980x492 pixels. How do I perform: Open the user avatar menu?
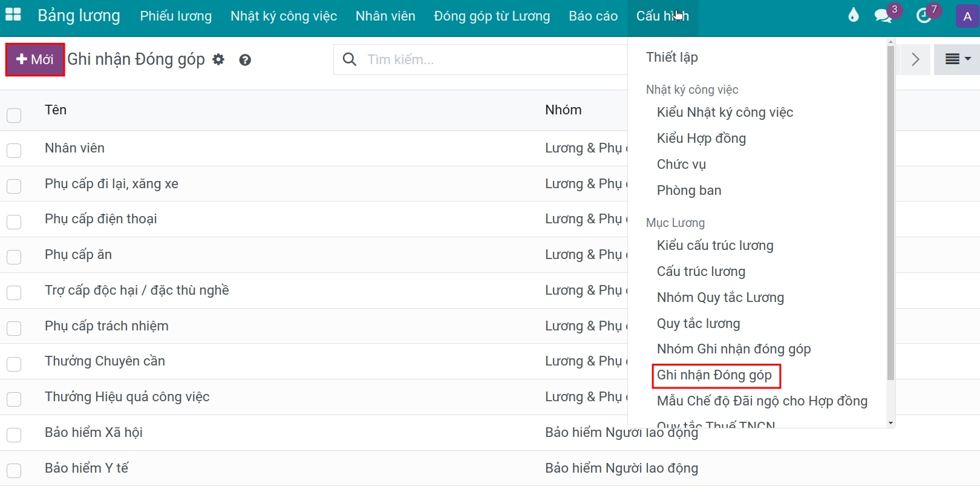(967, 16)
